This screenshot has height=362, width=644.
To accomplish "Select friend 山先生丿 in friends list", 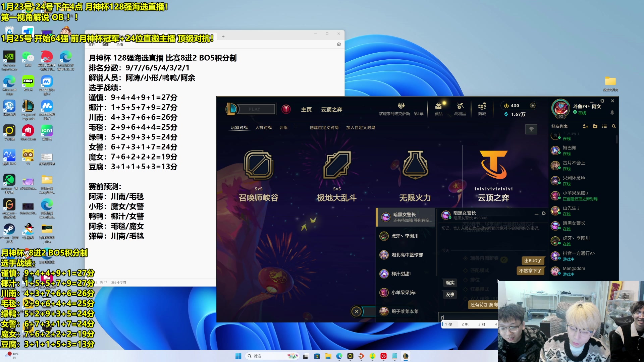I will [x=583, y=211].
